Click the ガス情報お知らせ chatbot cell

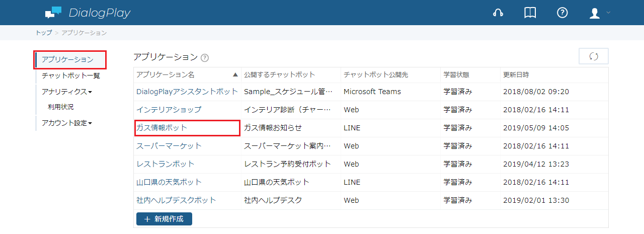click(273, 128)
